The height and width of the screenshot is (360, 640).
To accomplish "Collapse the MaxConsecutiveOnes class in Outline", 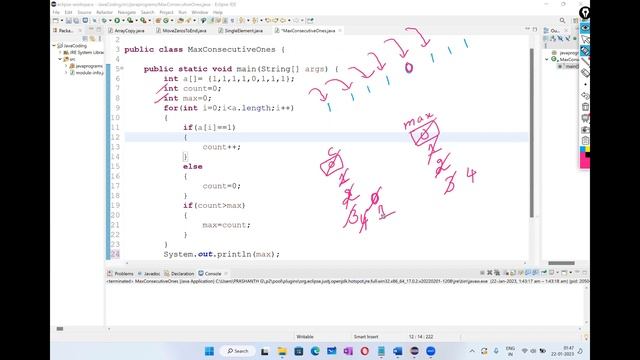I will 547,59.
